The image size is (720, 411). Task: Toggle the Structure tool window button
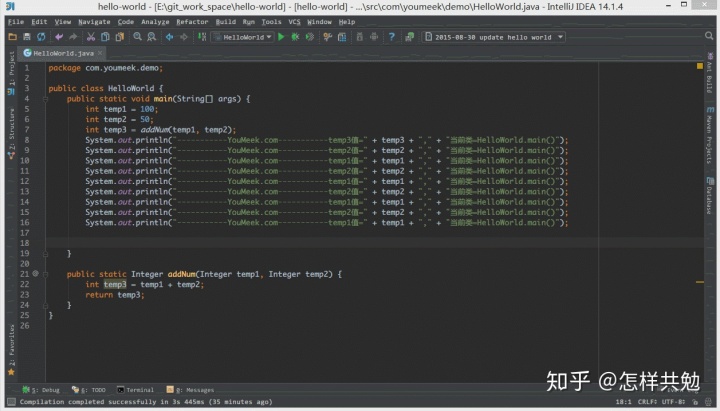(x=11, y=134)
